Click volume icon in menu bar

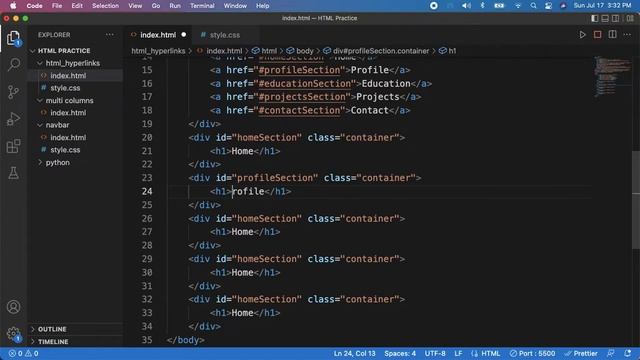click(x=466, y=6)
